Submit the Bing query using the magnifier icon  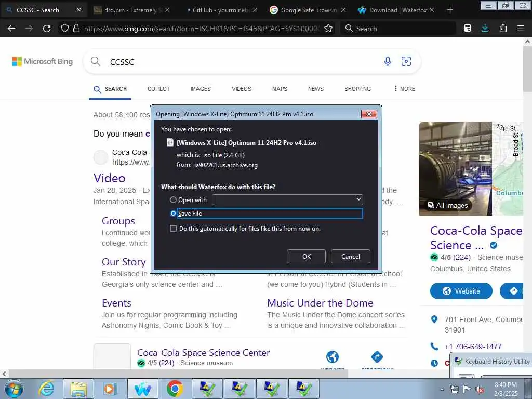tap(96, 61)
